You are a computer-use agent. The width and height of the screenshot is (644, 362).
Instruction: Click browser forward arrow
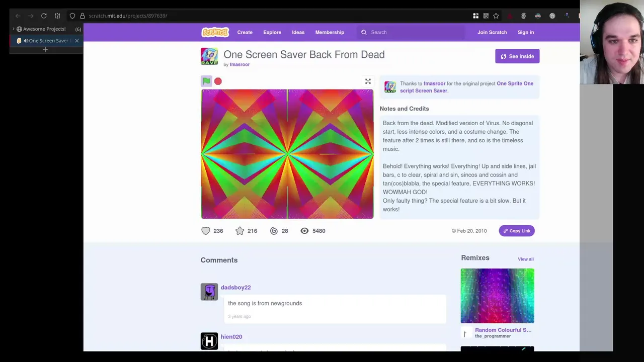point(31,16)
